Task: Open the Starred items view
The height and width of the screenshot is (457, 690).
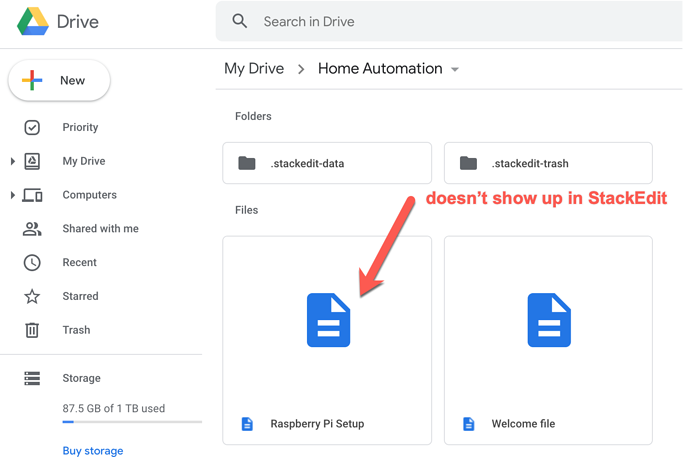Action: [80, 296]
